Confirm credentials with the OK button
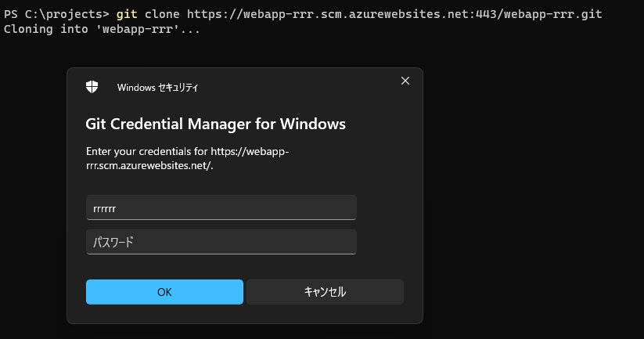Viewport: 644px width, 339px height. pos(164,292)
